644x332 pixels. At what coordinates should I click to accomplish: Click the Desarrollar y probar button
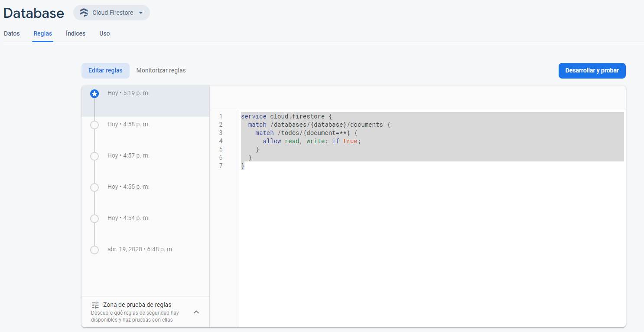[x=592, y=70]
